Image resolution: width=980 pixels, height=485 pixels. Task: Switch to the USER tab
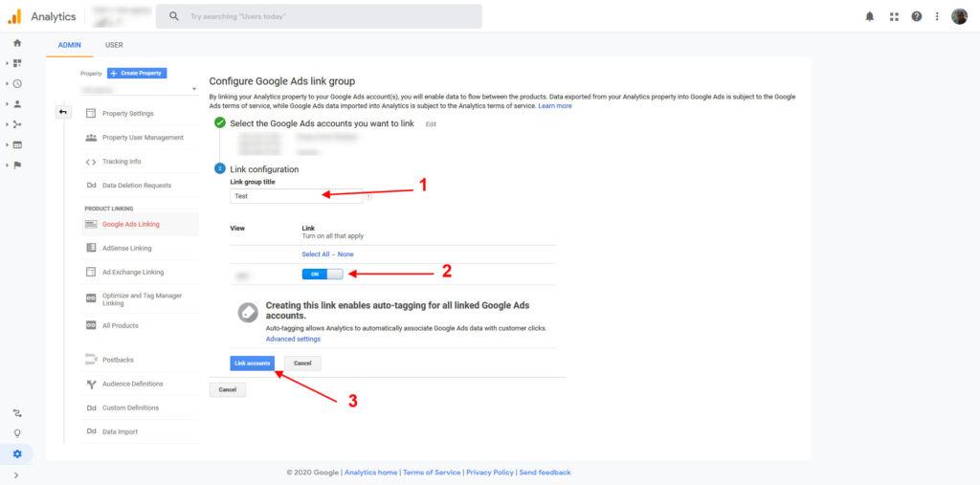click(115, 45)
